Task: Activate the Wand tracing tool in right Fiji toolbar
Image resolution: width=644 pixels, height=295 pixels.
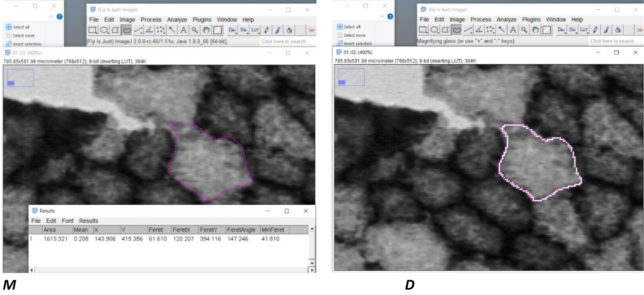Action: pyautogui.click(x=501, y=30)
